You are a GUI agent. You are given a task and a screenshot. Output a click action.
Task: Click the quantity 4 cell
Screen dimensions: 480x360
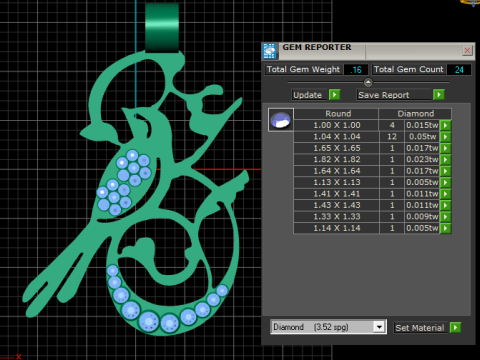(x=392, y=125)
